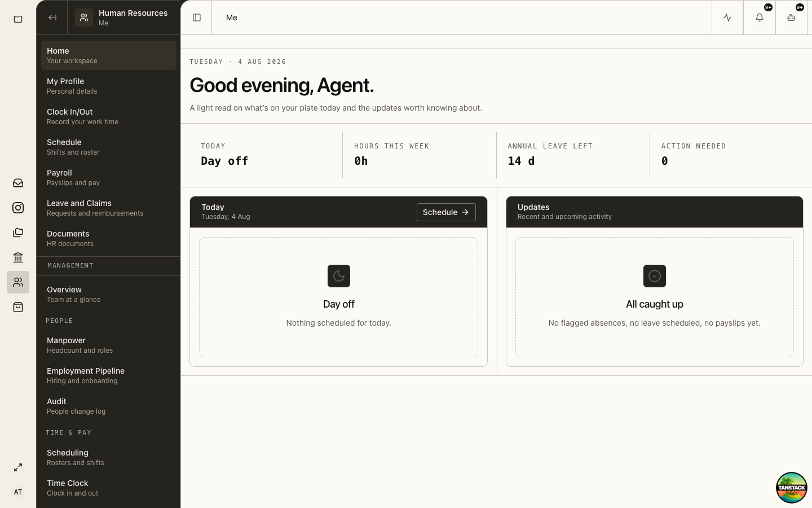Open the TanStack devtools badge
This screenshot has width=812, height=508.
[791, 488]
